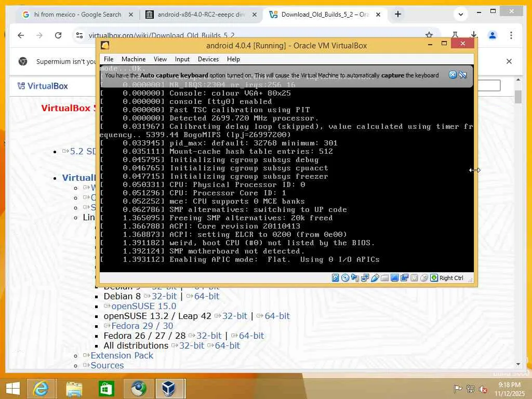Reload the VirtualBox wiki page
532x399 pixels.
(x=58, y=35)
